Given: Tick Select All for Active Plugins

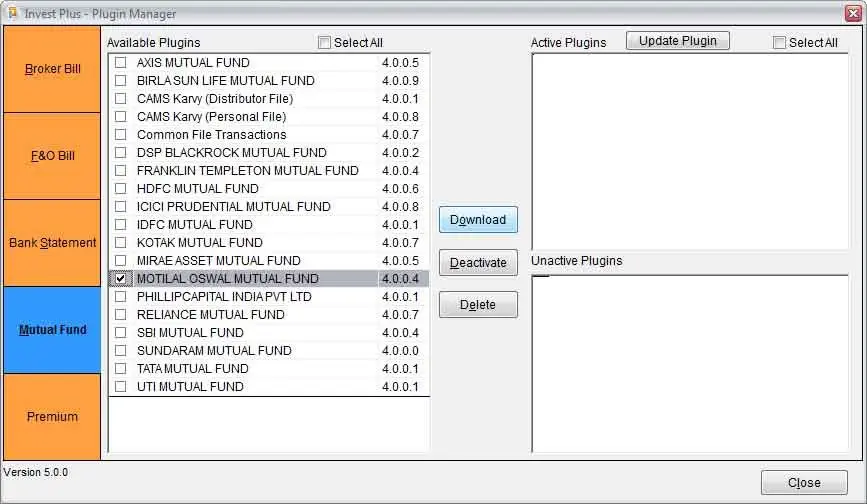Looking at the screenshot, I should 779,43.
